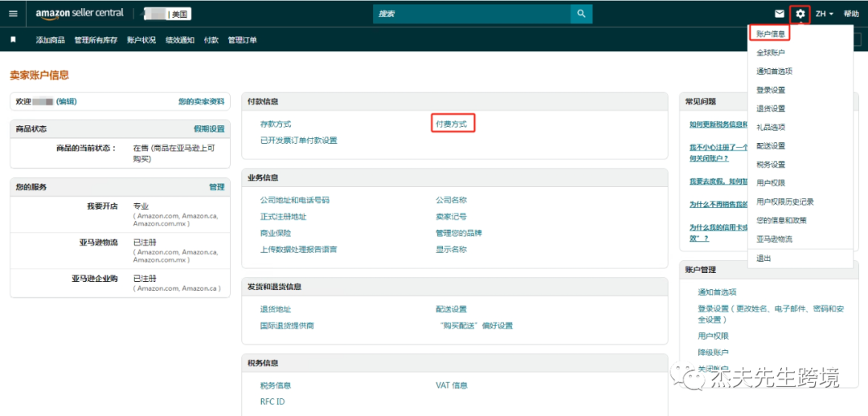
Task: Open 账户状况 in the navigation bar
Action: pyautogui.click(x=141, y=40)
